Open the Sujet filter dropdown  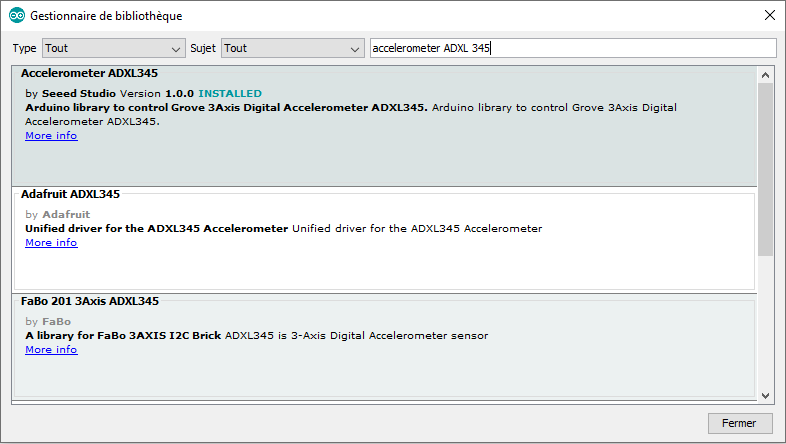(x=292, y=48)
